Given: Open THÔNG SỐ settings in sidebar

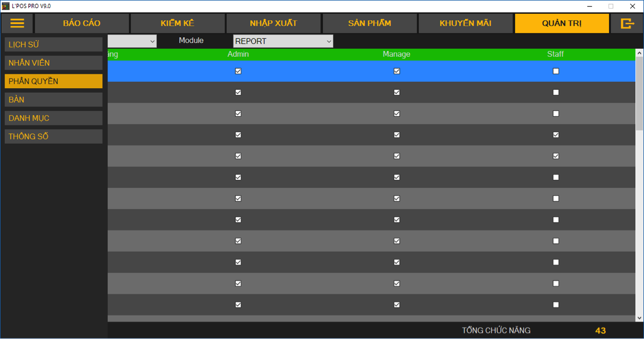Looking at the screenshot, I should 53,136.
